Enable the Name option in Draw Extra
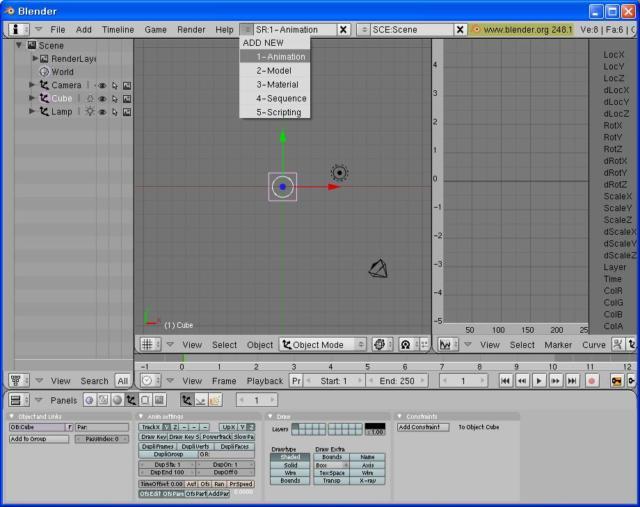 pyautogui.click(x=367, y=457)
